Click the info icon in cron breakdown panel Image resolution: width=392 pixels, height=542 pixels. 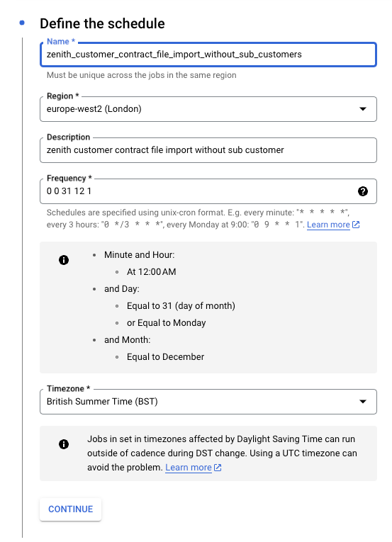coord(64,260)
